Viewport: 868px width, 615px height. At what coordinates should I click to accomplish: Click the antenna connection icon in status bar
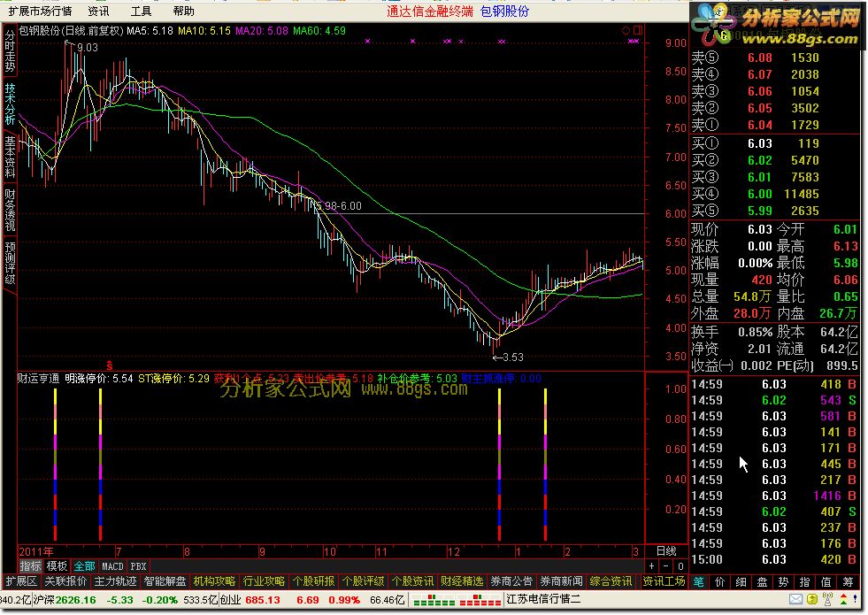[x=828, y=599]
